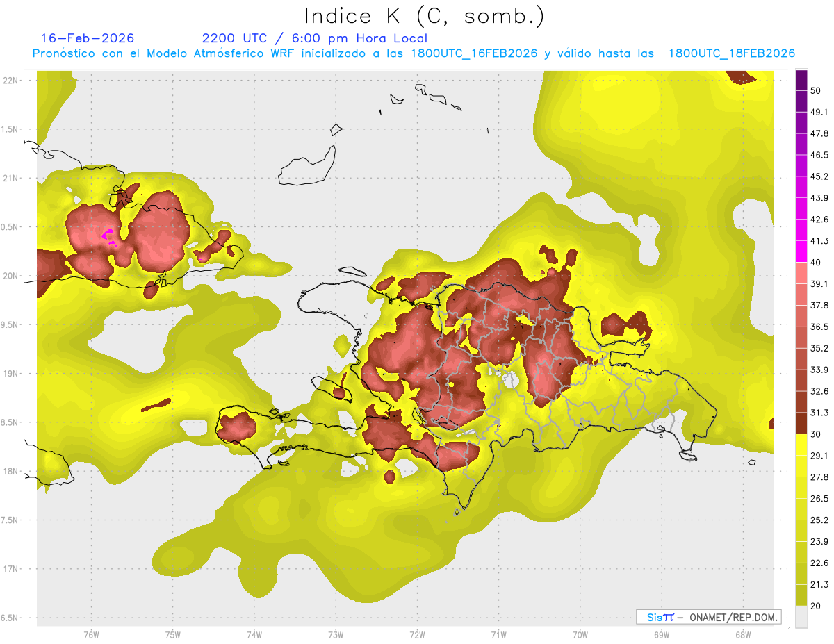Click the legend value '46.5'
The height and width of the screenshot is (644, 834).
tap(819, 155)
